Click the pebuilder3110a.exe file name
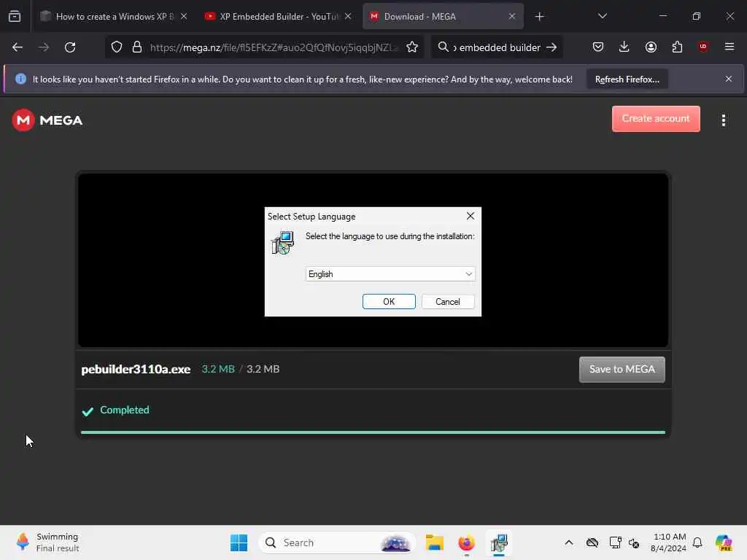Screen dimensions: 747x560 [136, 369]
